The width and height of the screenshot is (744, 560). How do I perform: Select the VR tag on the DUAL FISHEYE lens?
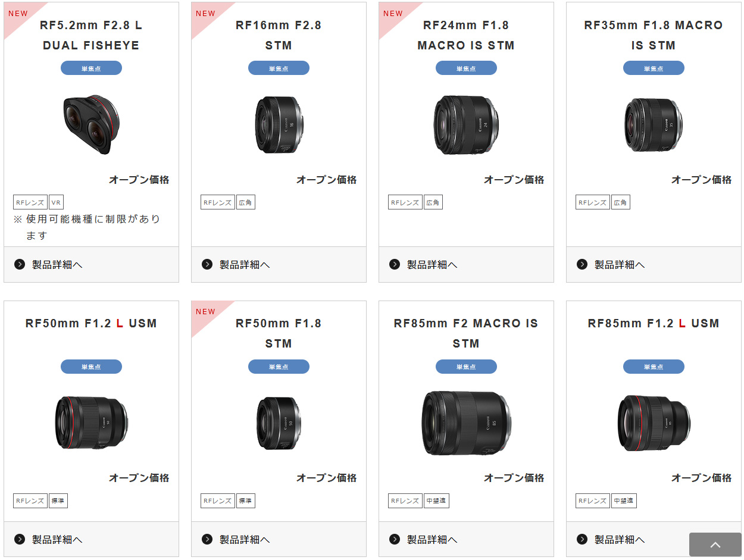coord(56,202)
